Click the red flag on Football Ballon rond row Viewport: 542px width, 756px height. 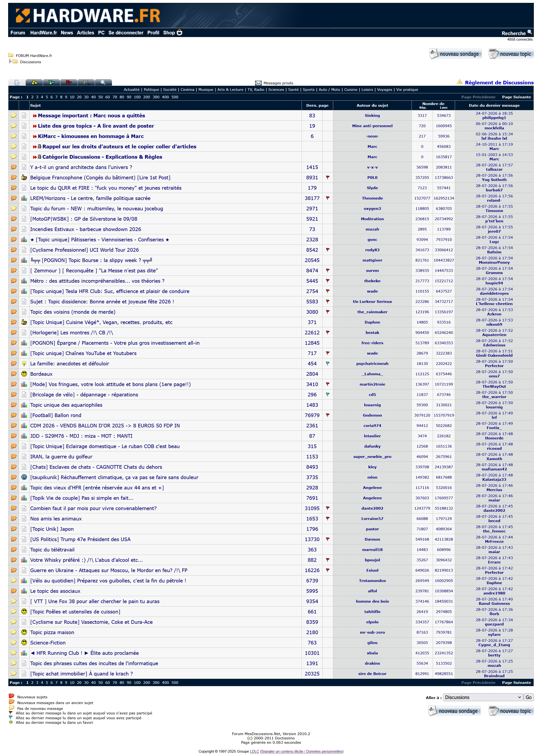point(327,415)
